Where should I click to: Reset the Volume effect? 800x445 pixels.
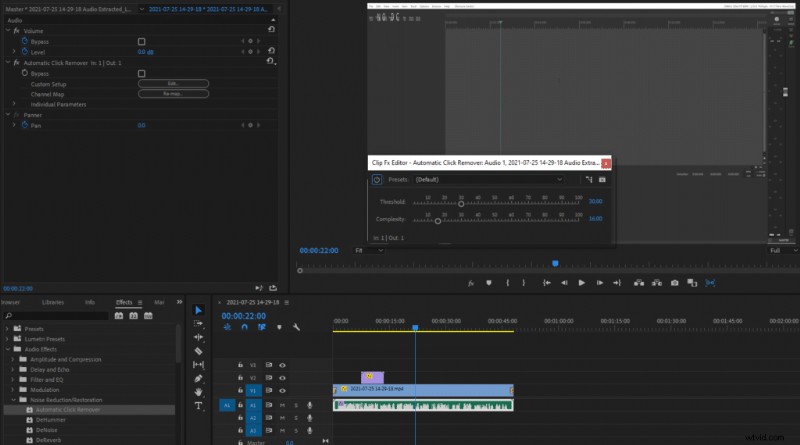coord(271,30)
